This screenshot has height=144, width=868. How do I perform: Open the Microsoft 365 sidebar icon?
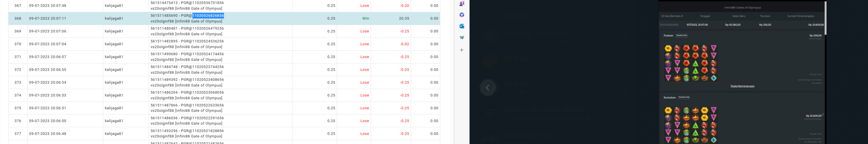(x=462, y=15)
